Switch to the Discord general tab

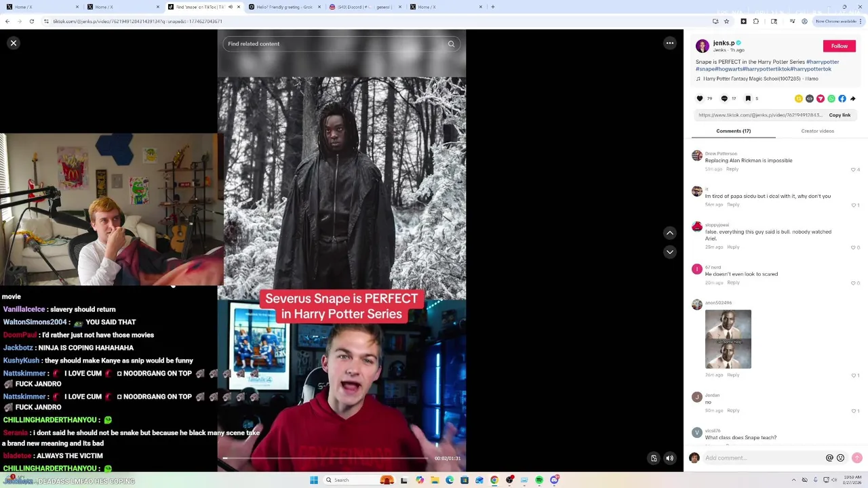click(365, 7)
